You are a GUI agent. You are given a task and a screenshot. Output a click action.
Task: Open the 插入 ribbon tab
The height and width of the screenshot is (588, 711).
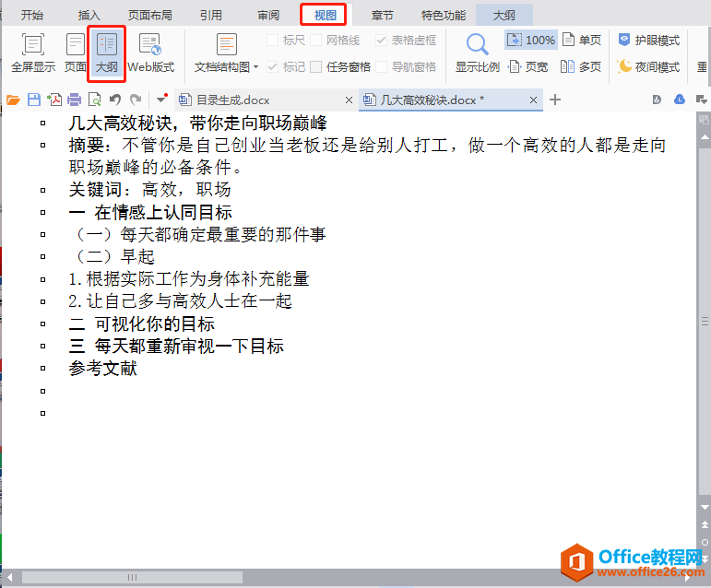tap(89, 15)
